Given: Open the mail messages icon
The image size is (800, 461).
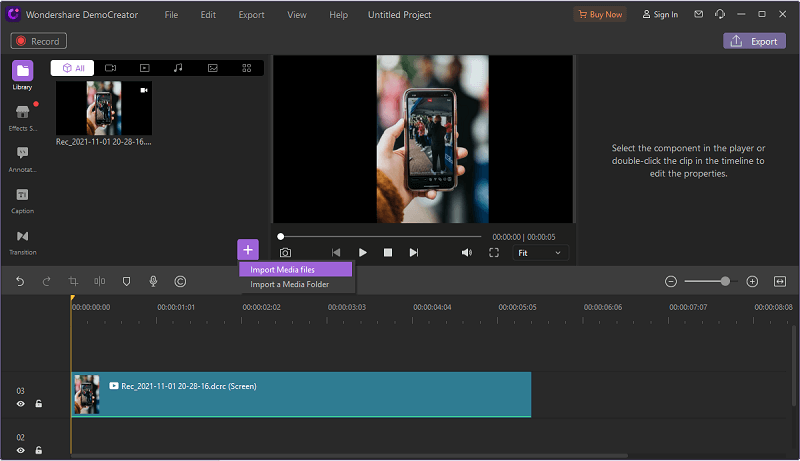Looking at the screenshot, I should click(x=698, y=14).
